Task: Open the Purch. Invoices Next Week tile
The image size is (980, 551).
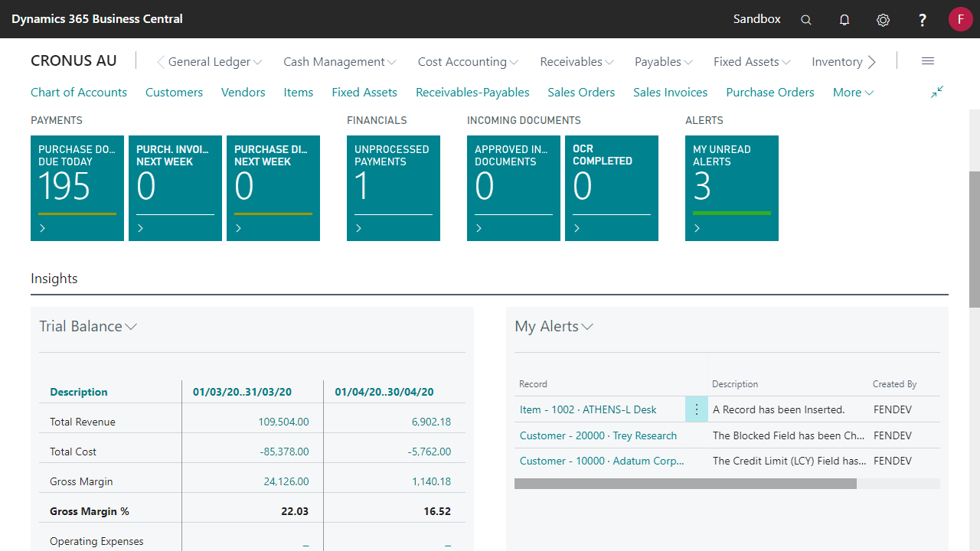Action: click(x=175, y=188)
